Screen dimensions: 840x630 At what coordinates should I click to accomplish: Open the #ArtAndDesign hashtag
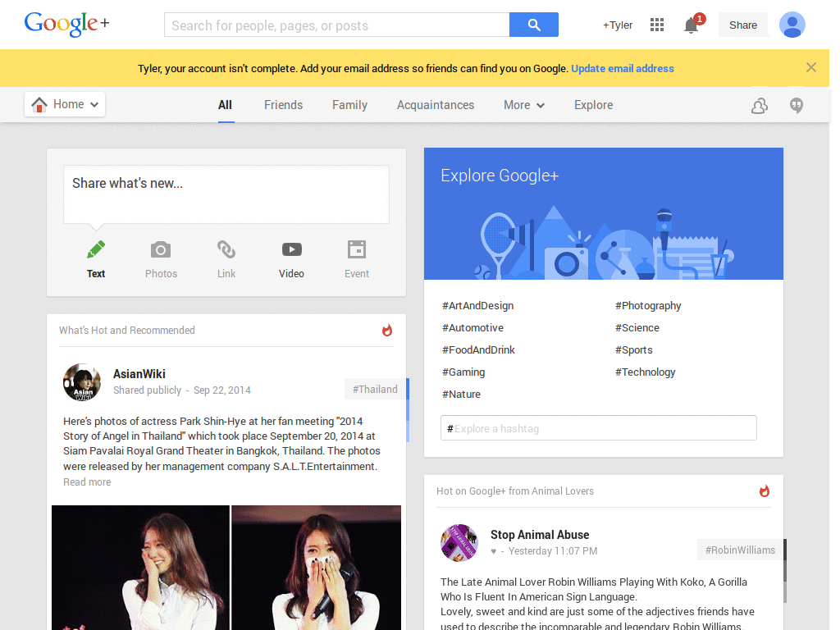click(478, 306)
